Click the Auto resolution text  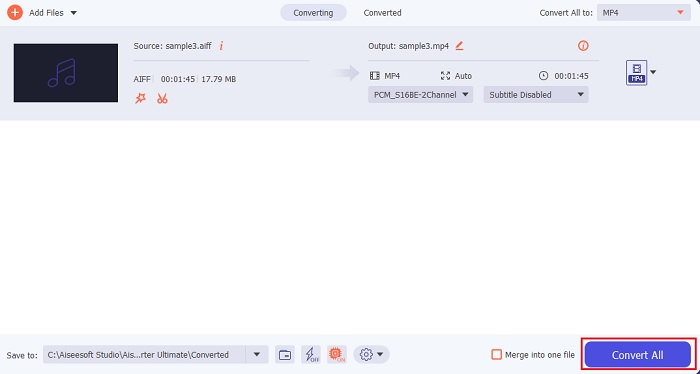click(463, 76)
